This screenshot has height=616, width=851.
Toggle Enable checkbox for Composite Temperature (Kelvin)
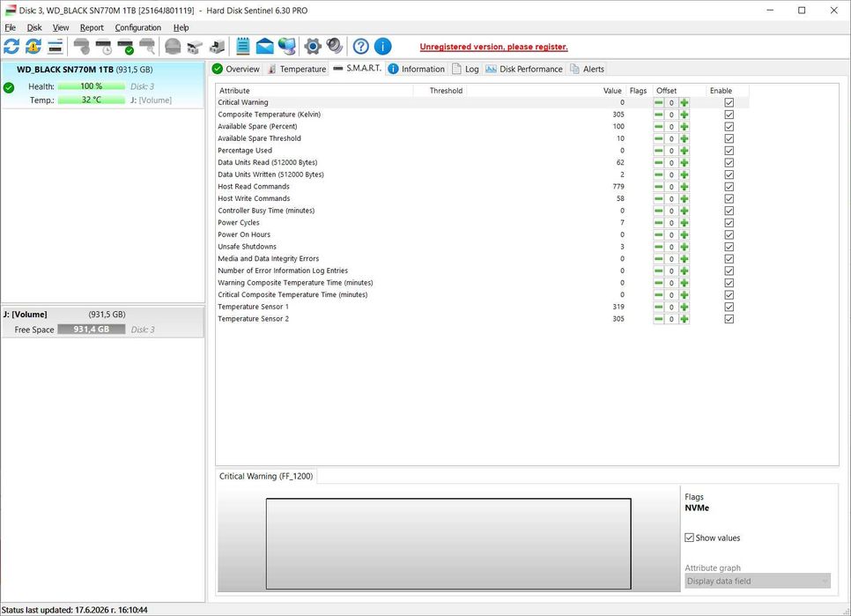(729, 115)
